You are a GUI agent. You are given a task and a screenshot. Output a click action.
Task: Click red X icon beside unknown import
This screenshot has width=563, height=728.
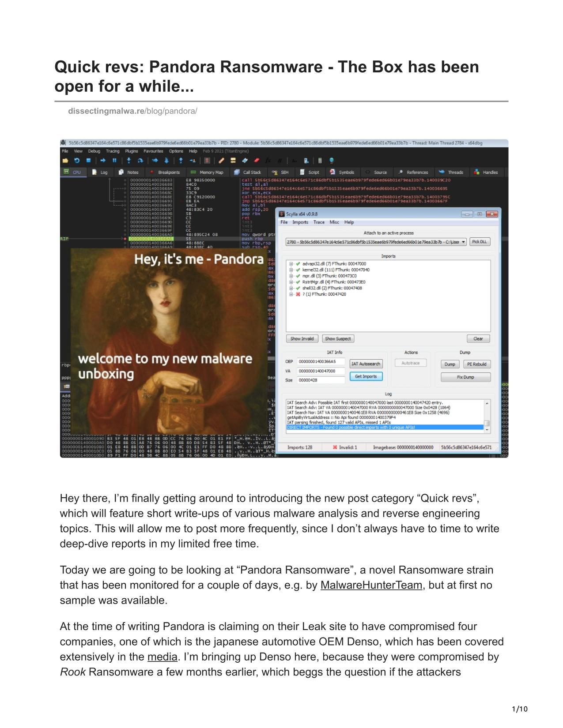point(298,294)
